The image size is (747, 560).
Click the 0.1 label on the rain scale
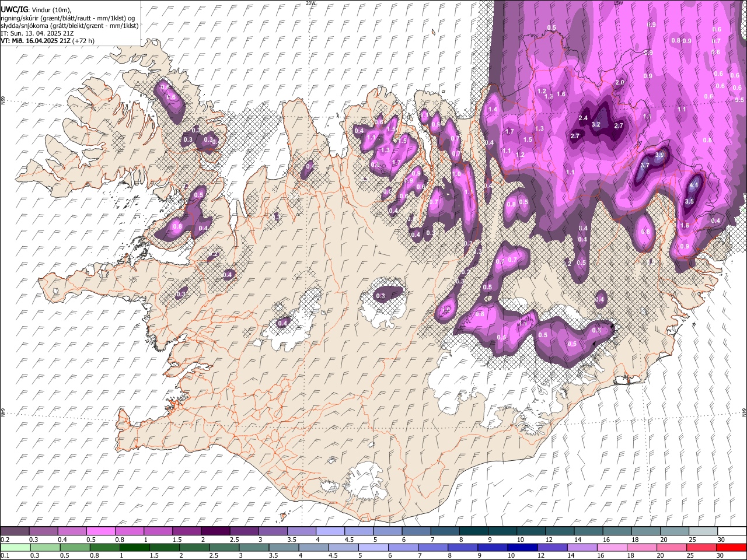[x=5, y=555]
